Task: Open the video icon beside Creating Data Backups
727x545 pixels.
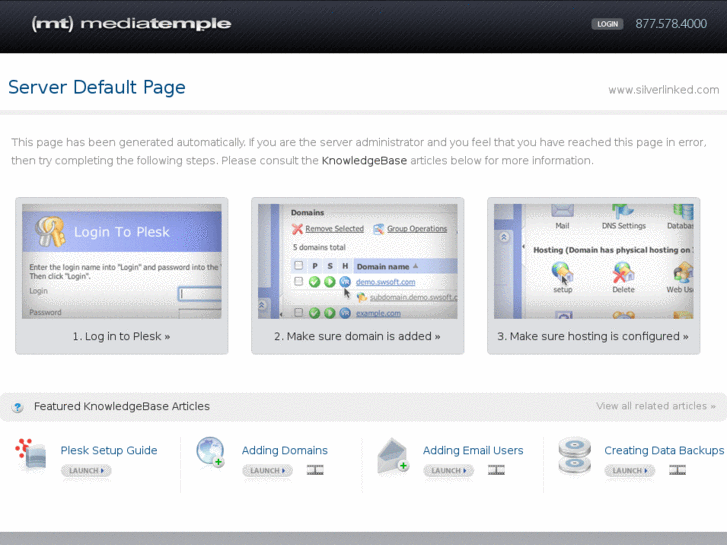Action: 677,470
